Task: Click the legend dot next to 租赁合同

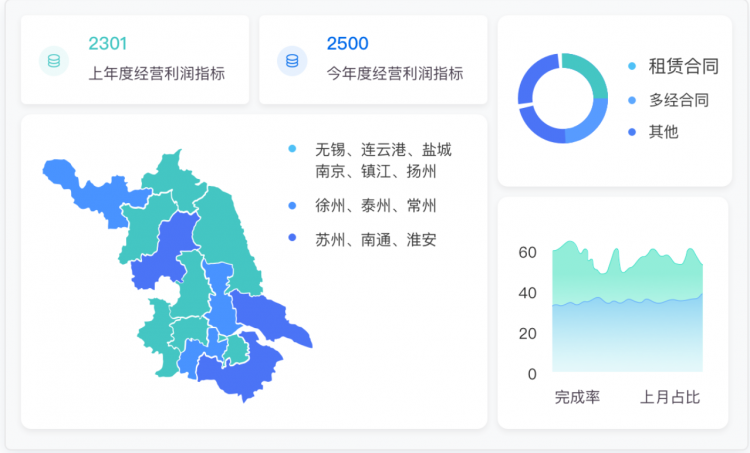Action: point(632,66)
